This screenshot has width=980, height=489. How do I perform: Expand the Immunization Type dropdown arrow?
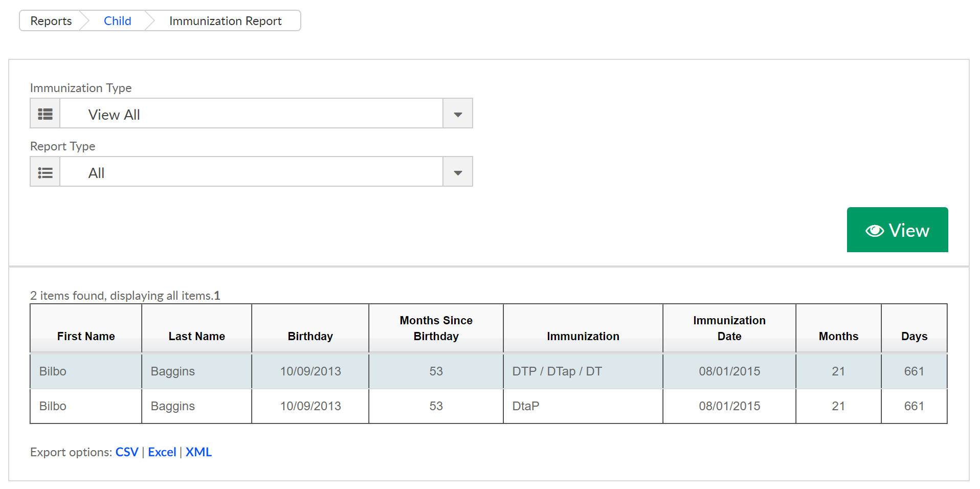[x=457, y=114]
